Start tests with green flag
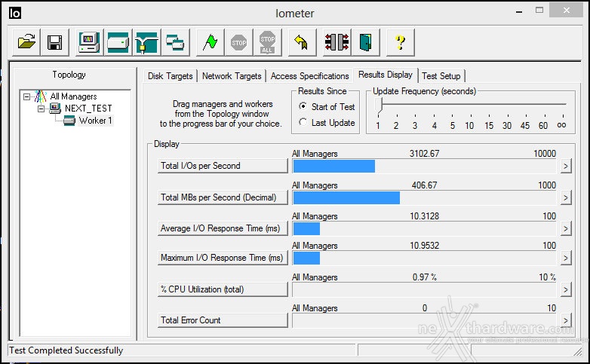590x364 pixels. tap(210, 41)
